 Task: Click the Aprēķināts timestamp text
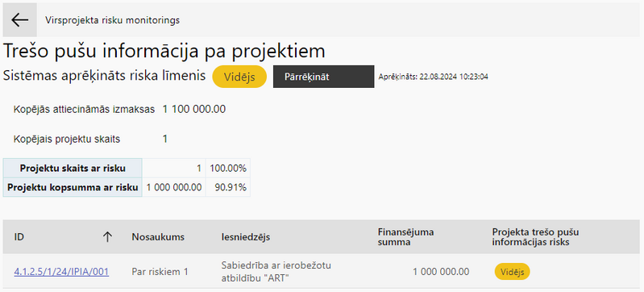tap(434, 77)
